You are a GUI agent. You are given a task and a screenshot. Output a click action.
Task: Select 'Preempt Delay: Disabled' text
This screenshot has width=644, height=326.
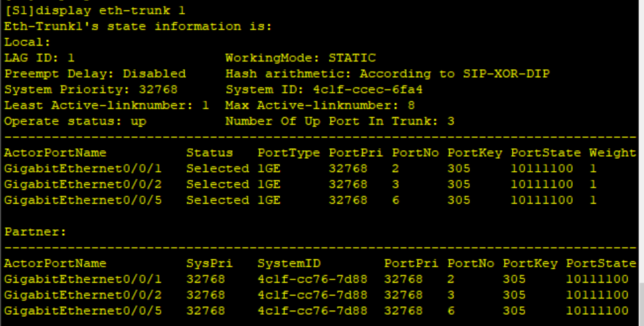tap(95, 74)
